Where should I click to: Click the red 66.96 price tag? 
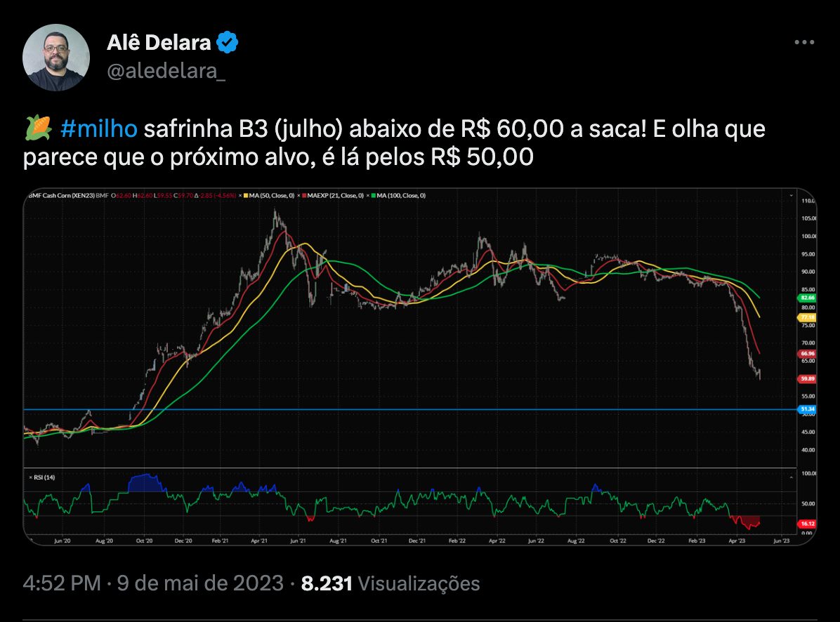pos(807,354)
